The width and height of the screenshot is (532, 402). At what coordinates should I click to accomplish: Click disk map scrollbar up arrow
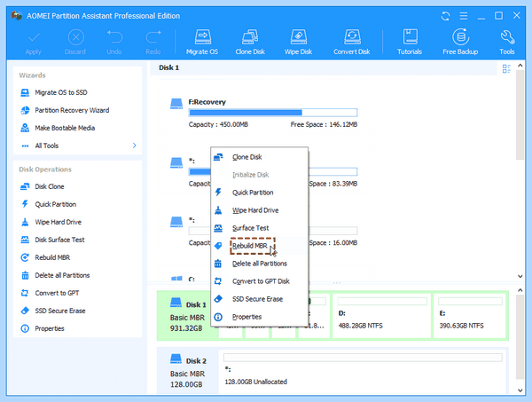(x=520, y=290)
